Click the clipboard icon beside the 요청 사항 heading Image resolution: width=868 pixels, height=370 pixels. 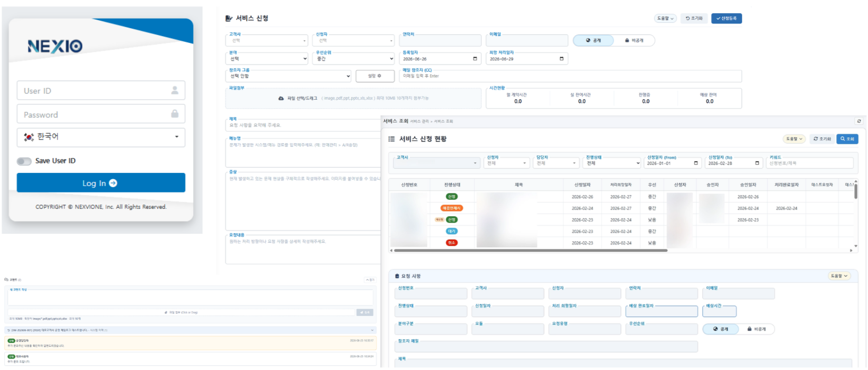click(x=397, y=276)
